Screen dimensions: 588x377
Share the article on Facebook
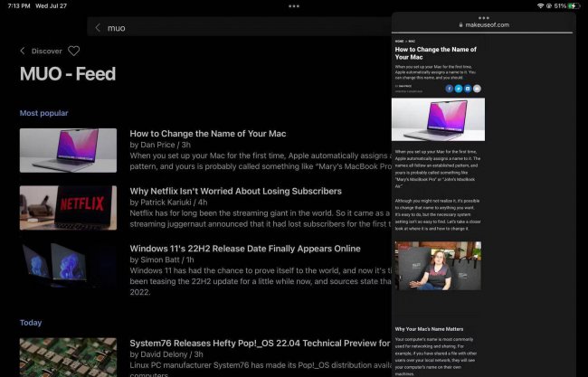450,89
